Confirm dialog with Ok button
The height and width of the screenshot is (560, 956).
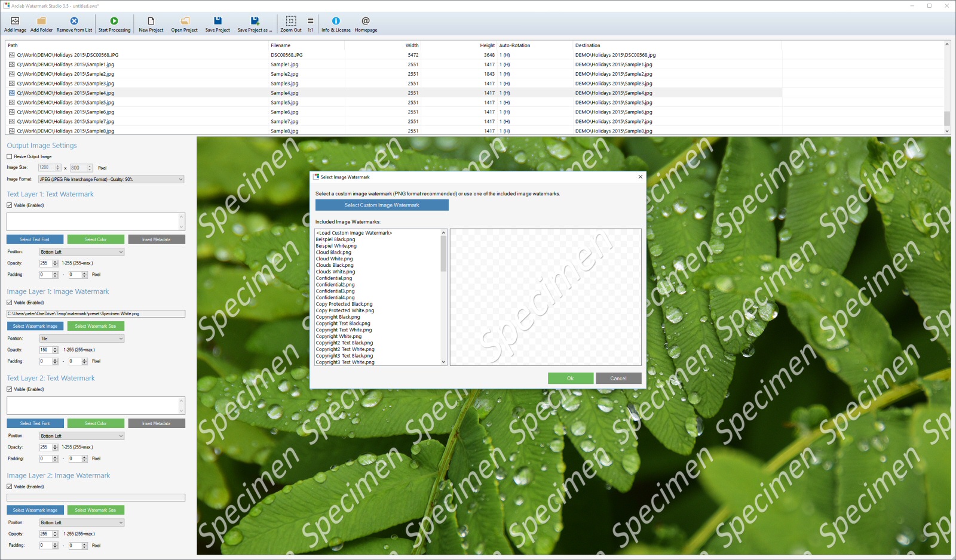571,379
